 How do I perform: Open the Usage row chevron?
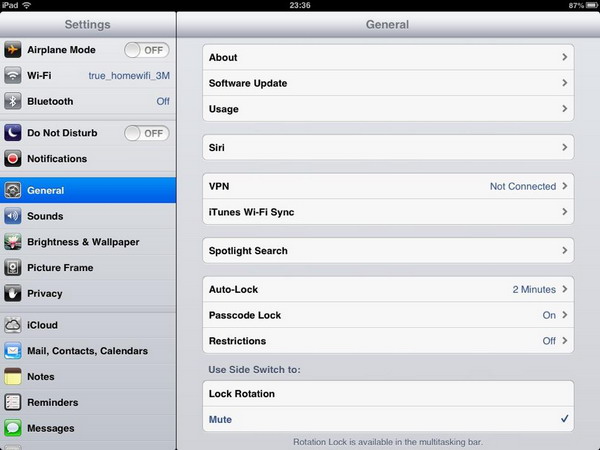coord(564,109)
